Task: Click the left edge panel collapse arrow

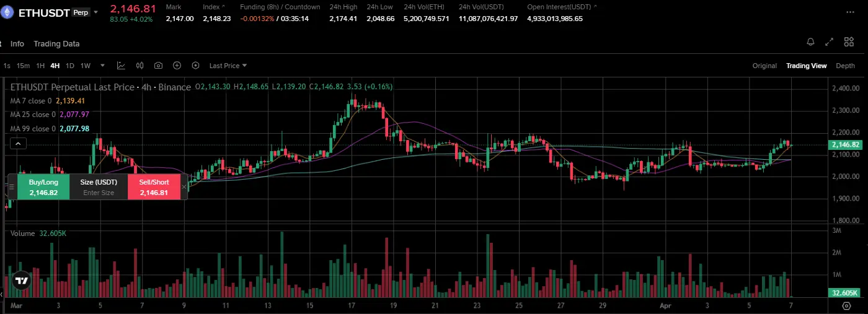Action: [2, 294]
